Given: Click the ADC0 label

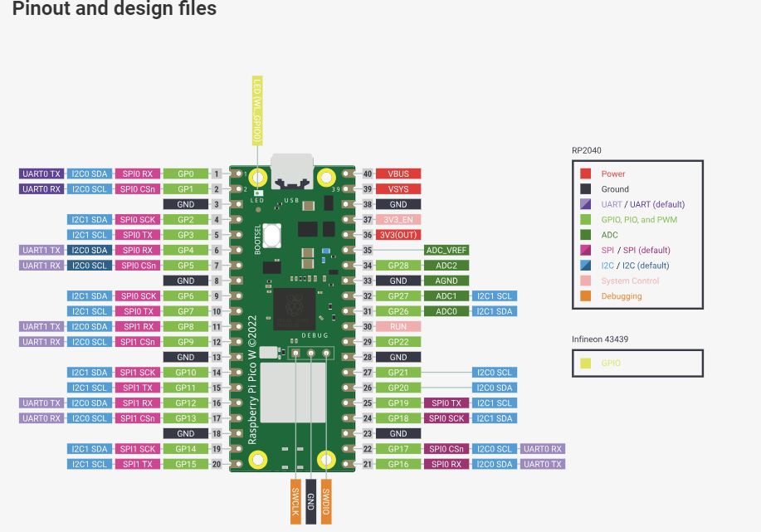Looking at the screenshot, I should click(x=446, y=311).
